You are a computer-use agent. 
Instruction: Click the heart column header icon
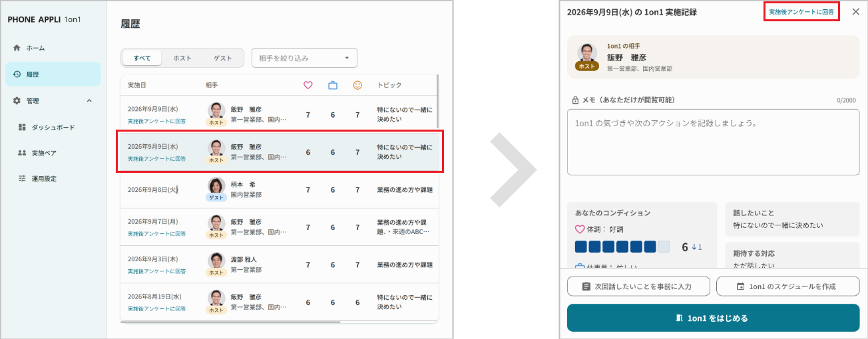coord(308,85)
